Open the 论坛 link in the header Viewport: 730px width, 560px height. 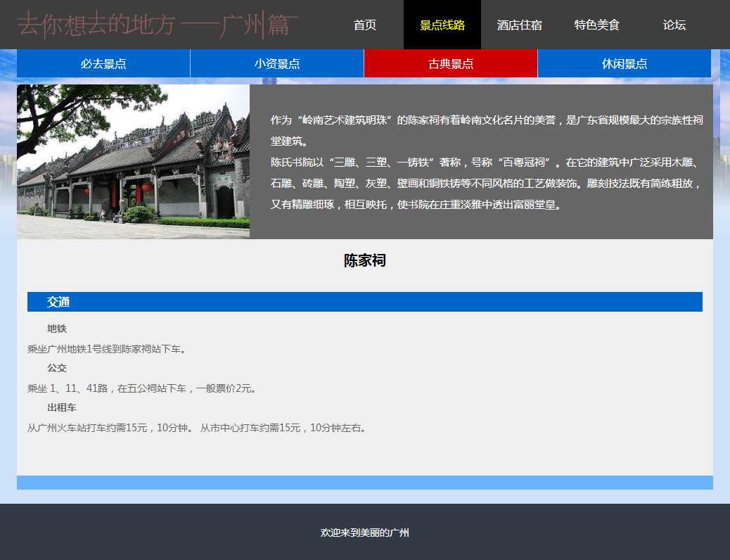[x=674, y=25]
